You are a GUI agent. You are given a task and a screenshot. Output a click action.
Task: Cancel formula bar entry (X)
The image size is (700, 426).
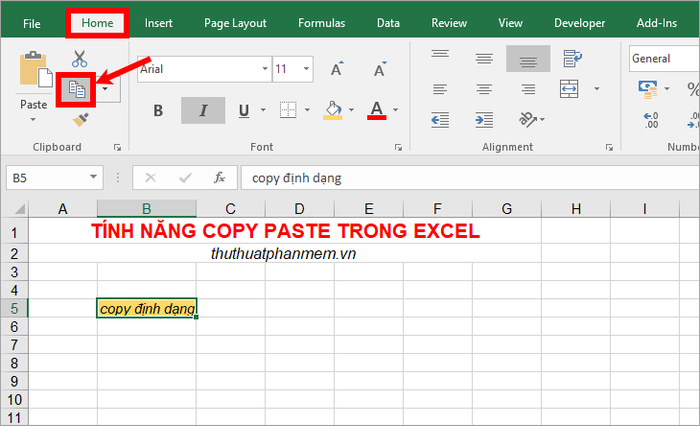tap(150, 178)
